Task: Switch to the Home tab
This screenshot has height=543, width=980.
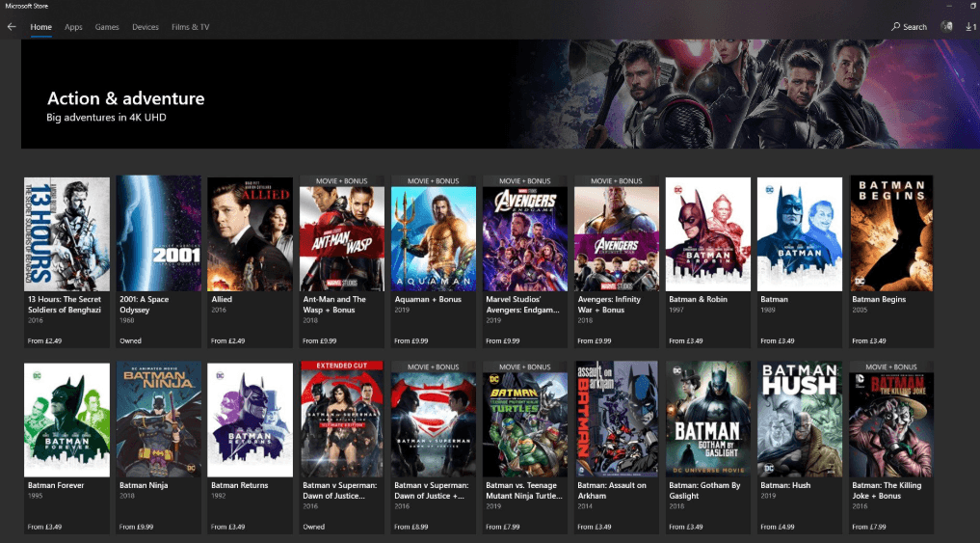Action: [x=41, y=27]
